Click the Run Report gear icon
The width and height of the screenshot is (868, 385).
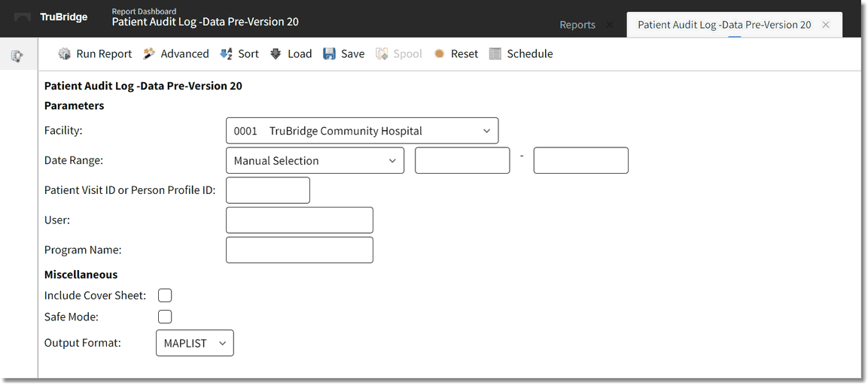[65, 53]
